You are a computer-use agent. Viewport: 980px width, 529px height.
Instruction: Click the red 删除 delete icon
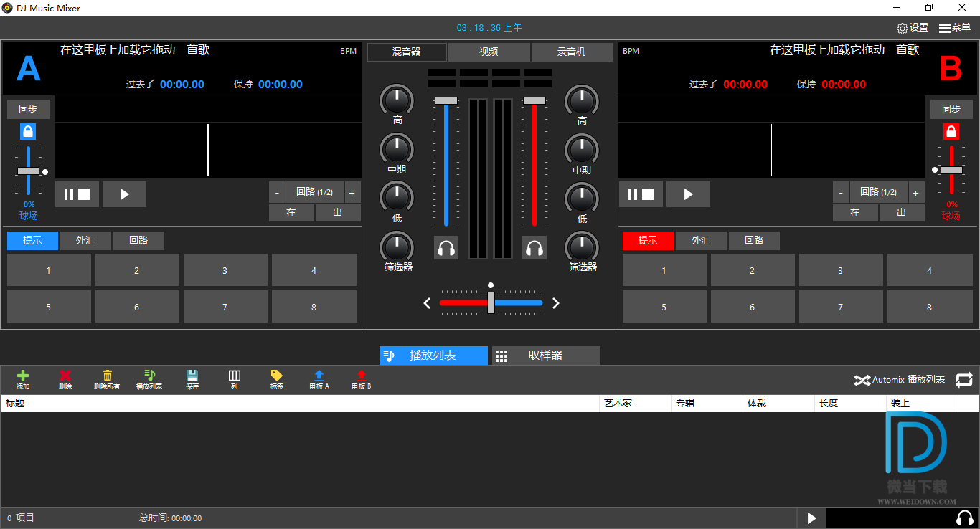pyautogui.click(x=65, y=376)
